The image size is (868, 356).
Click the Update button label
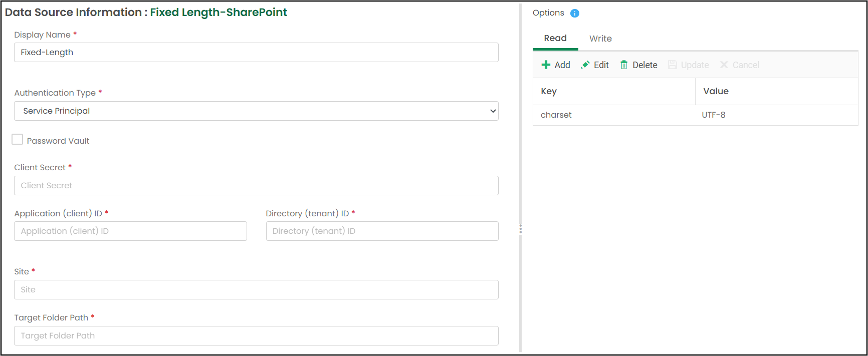[695, 65]
